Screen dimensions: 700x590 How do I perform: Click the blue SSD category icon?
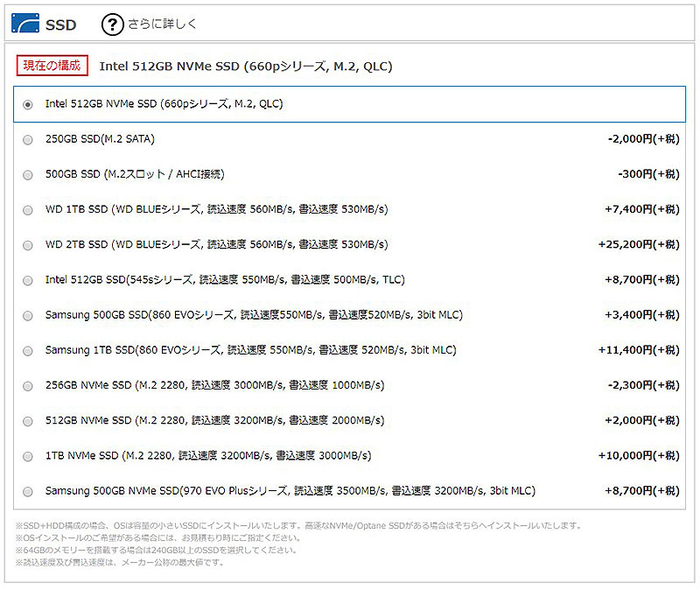pos(25,24)
